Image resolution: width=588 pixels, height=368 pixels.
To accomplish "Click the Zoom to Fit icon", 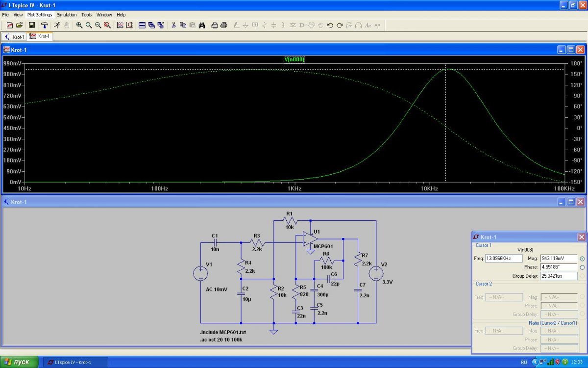I will tap(107, 25).
